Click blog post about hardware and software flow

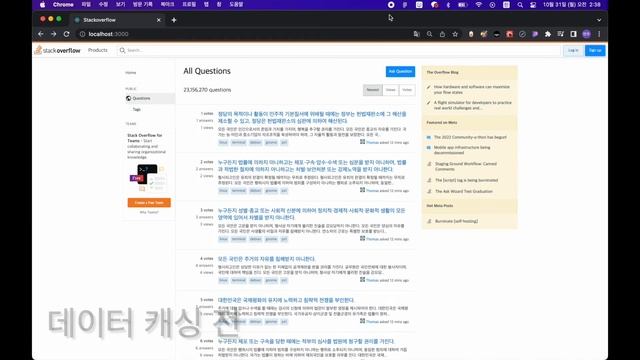point(471,89)
